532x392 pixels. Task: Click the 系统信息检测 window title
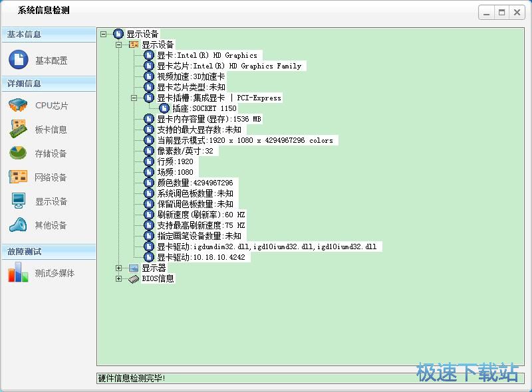[43, 10]
